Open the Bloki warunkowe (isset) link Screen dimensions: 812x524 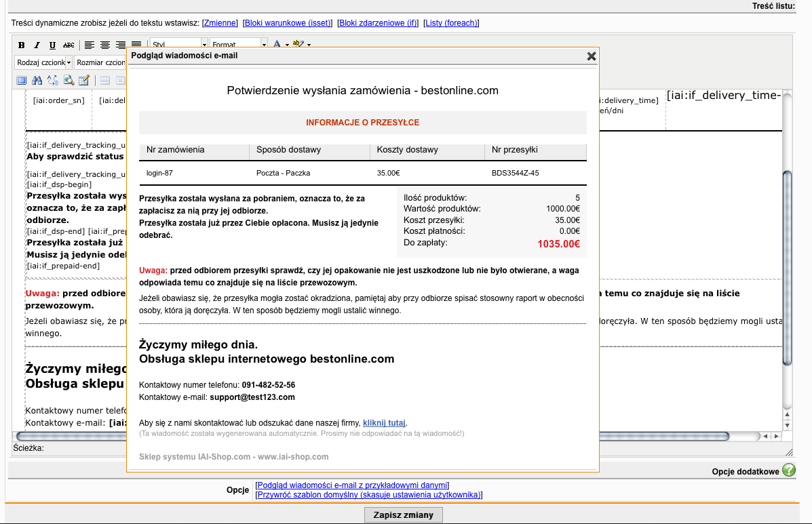tap(288, 23)
